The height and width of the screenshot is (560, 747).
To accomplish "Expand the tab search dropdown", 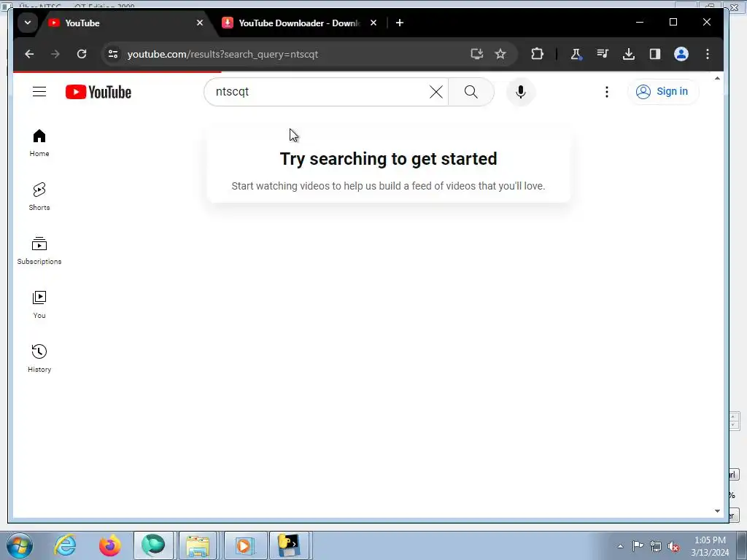I will click(x=28, y=23).
